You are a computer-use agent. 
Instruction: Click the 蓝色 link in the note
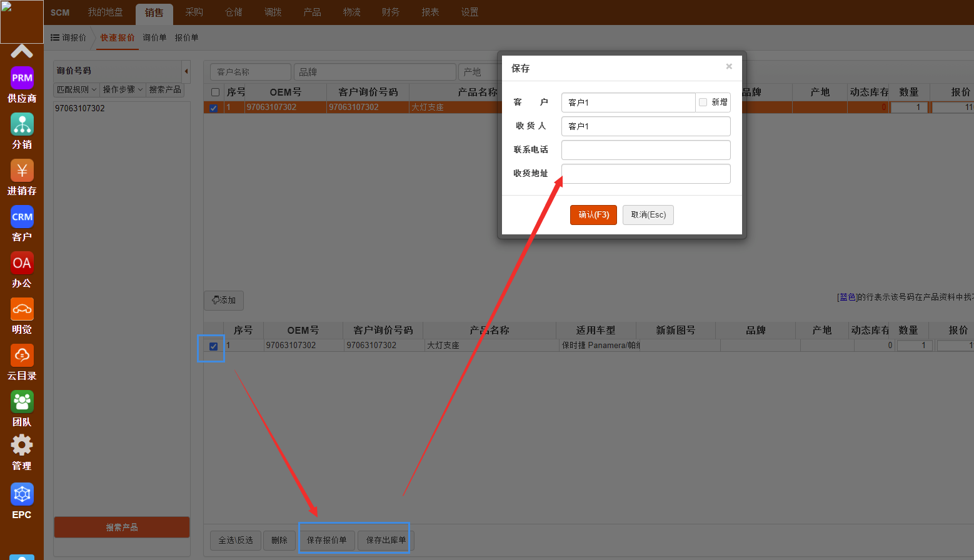pos(848,297)
